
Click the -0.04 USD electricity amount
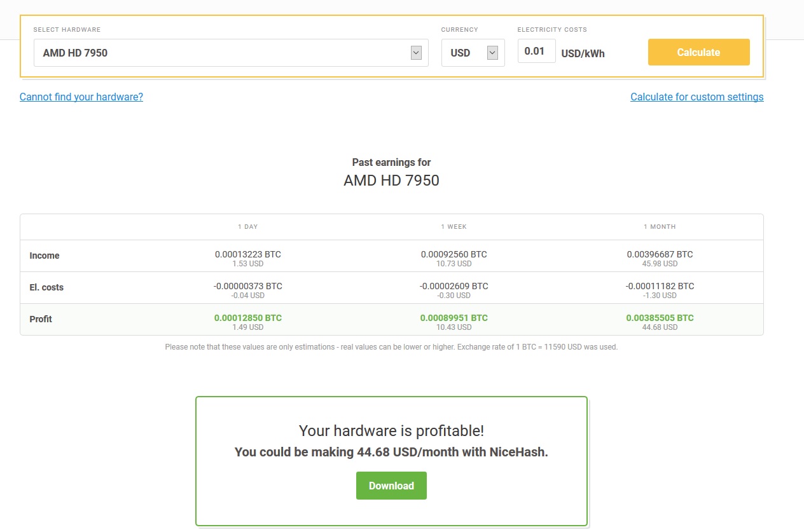pyautogui.click(x=248, y=296)
